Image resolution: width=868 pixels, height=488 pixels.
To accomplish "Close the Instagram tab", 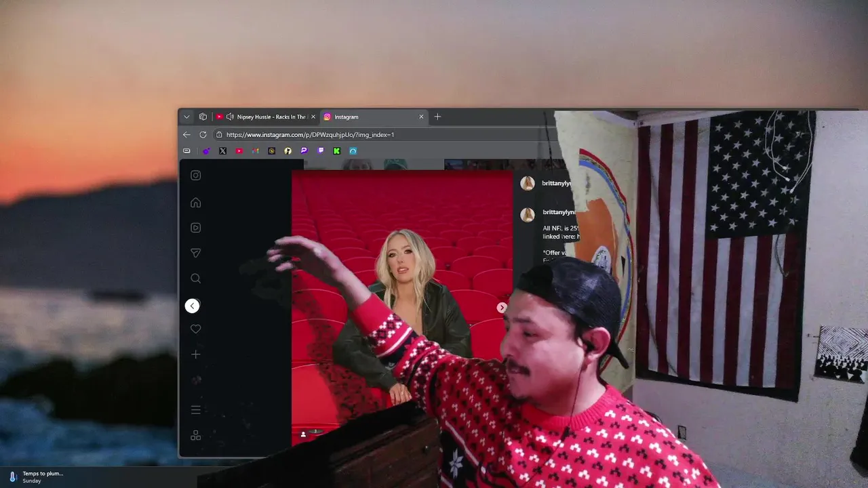I will click(x=421, y=117).
